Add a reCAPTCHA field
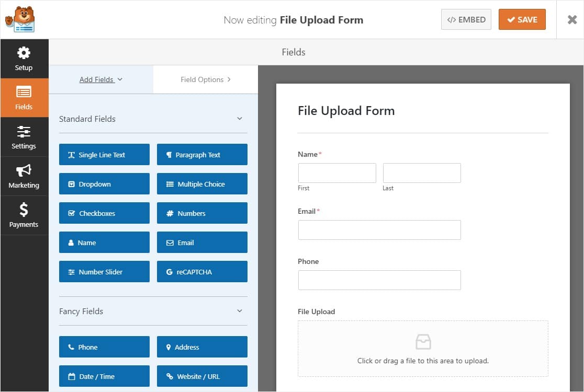Image resolution: width=584 pixels, height=392 pixels. point(202,271)
